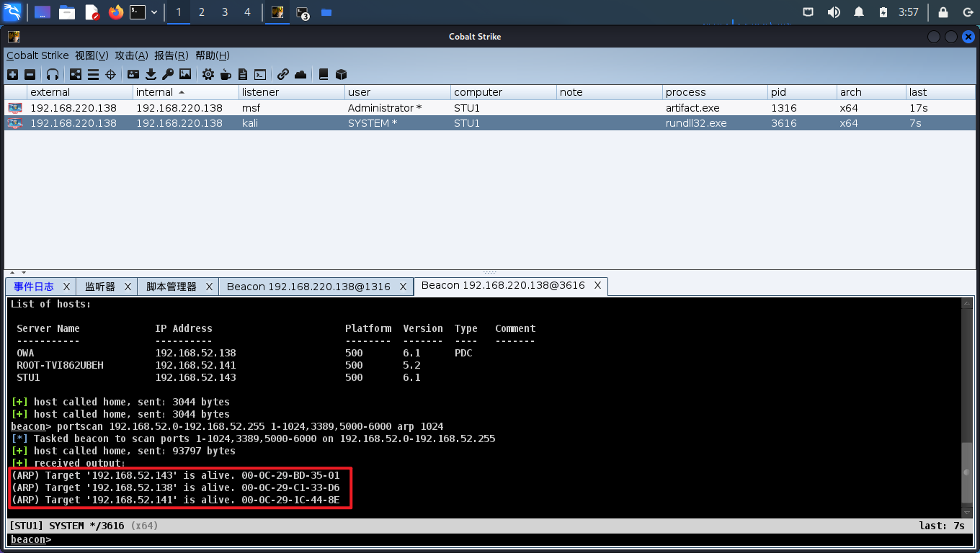
Task: Open the Kali dragon applications menu
Action: tap(12, 12)
